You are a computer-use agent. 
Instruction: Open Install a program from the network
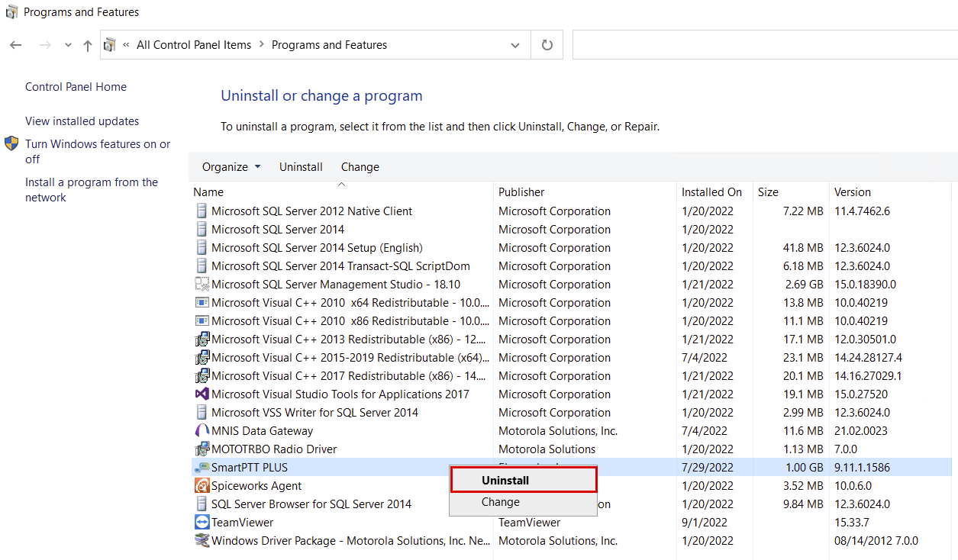click(x=92, y=189)
